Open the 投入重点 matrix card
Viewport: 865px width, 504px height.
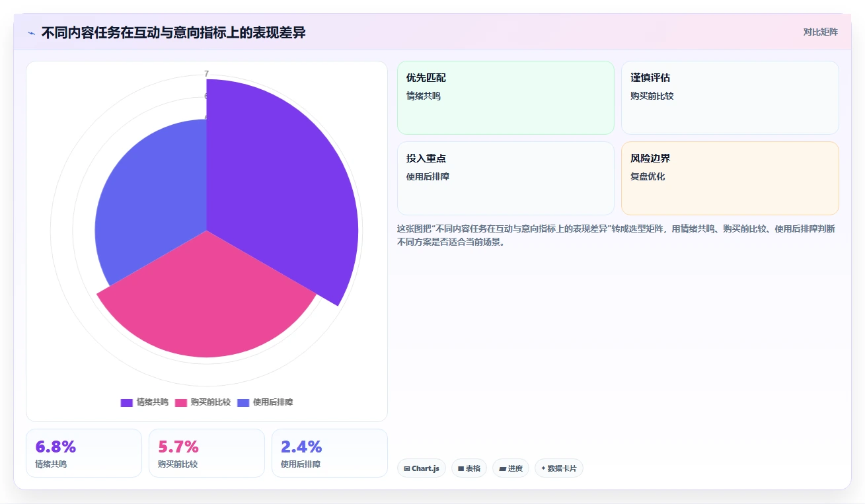(x=506, y=178)
